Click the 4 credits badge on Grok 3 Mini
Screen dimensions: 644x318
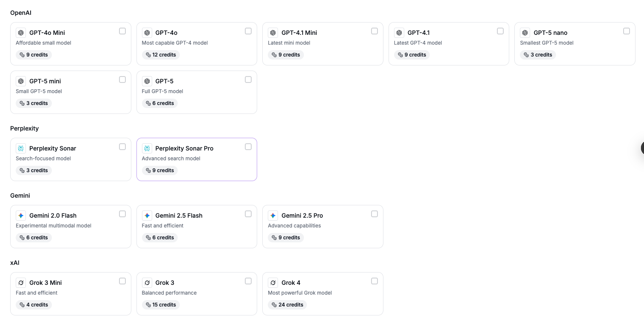click(34, 305)
